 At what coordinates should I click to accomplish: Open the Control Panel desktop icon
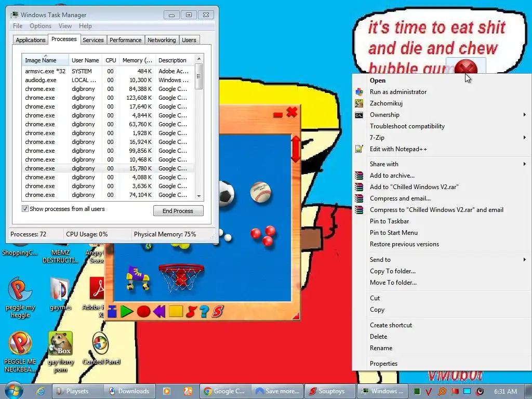pos(101,349)
